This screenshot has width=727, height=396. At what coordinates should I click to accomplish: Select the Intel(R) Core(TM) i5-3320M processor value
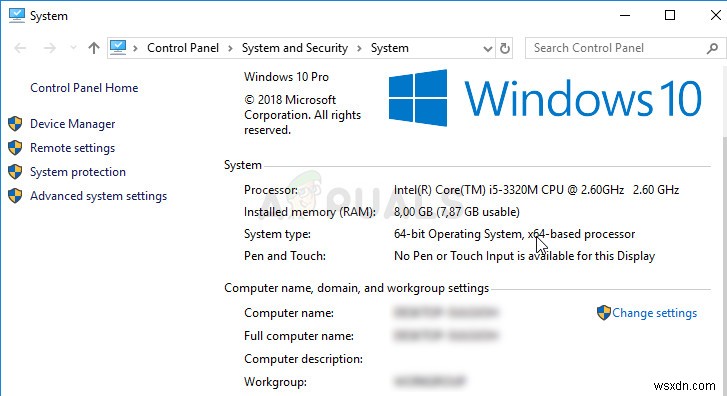click(x=536, y=190)
